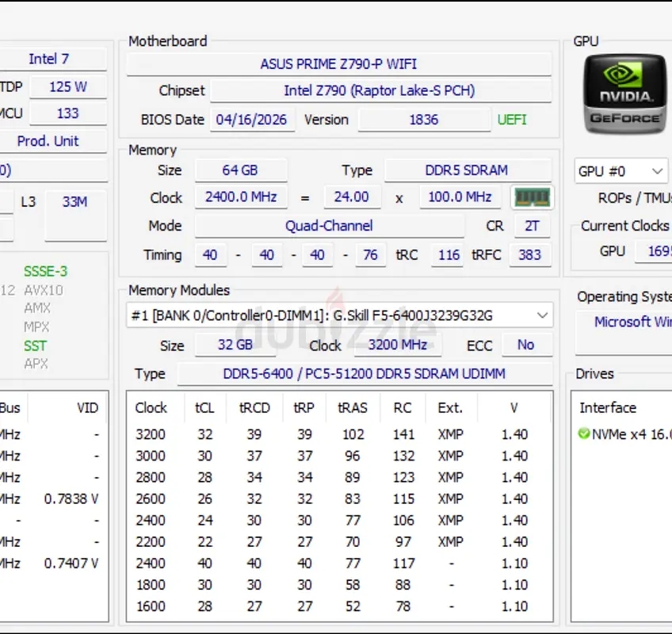
Task: Click the Ext. column header
Action: point(450,407)
